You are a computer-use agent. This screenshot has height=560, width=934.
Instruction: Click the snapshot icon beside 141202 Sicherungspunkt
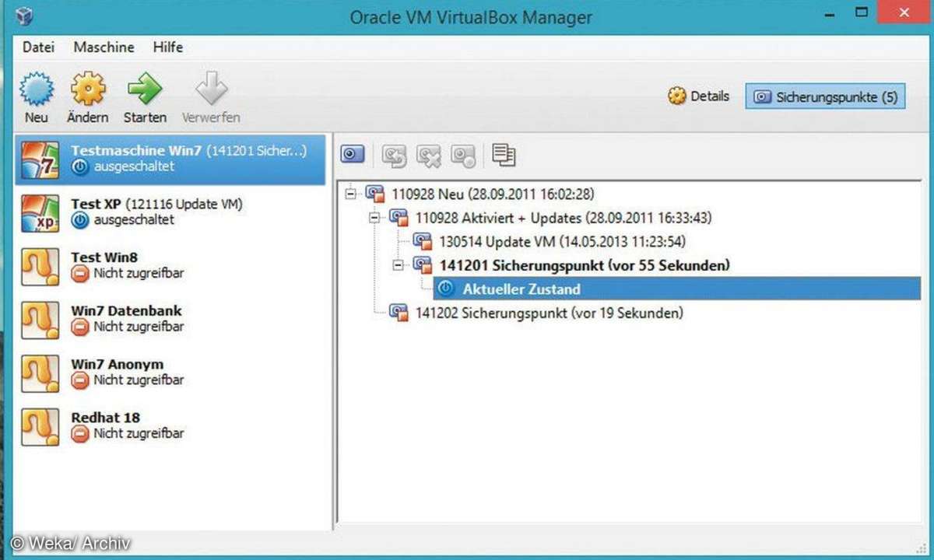[399, 313]
